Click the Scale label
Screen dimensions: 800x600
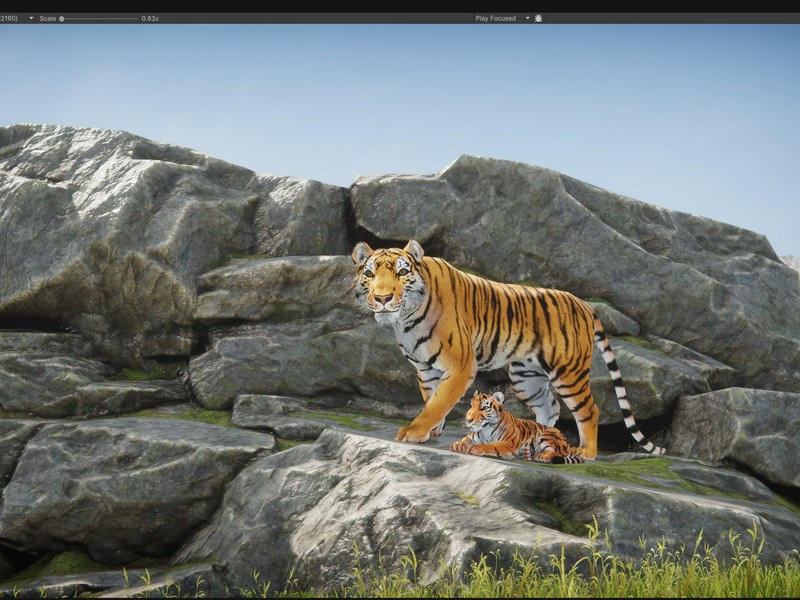tap(47, 18)
